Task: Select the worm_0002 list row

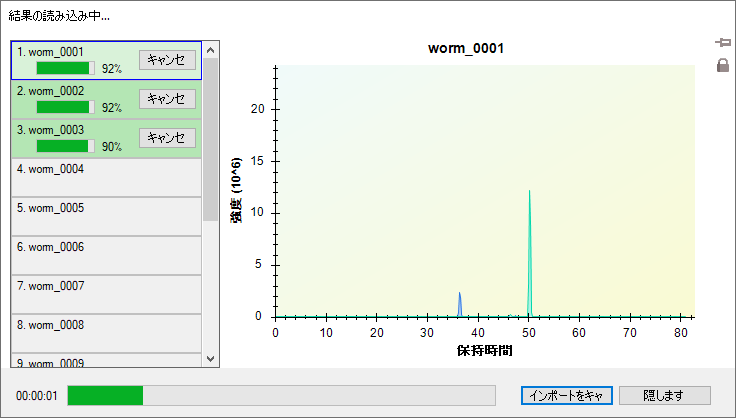Action: coord(107,99)
